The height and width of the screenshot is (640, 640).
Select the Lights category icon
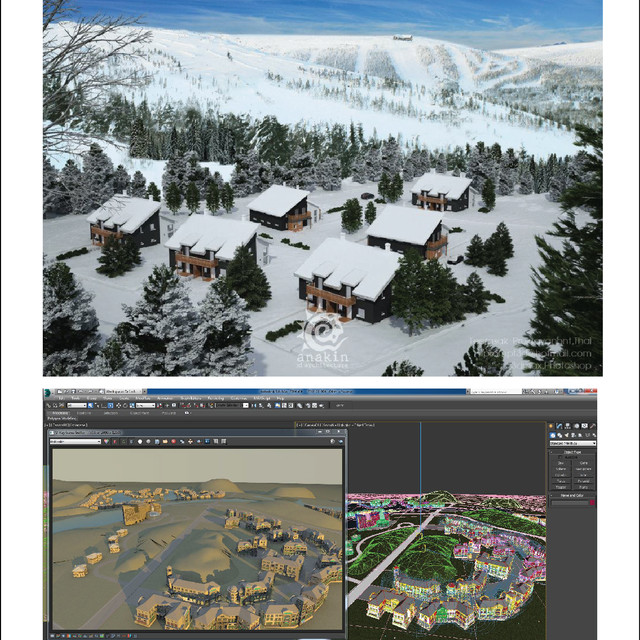(566, 434)
